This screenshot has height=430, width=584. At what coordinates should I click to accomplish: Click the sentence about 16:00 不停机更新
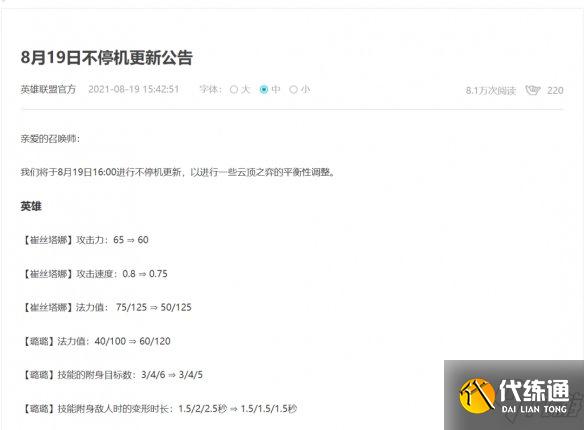[178, 172]
